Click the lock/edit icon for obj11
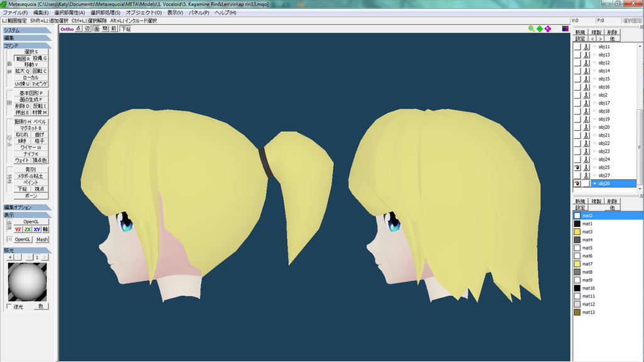 586,47
